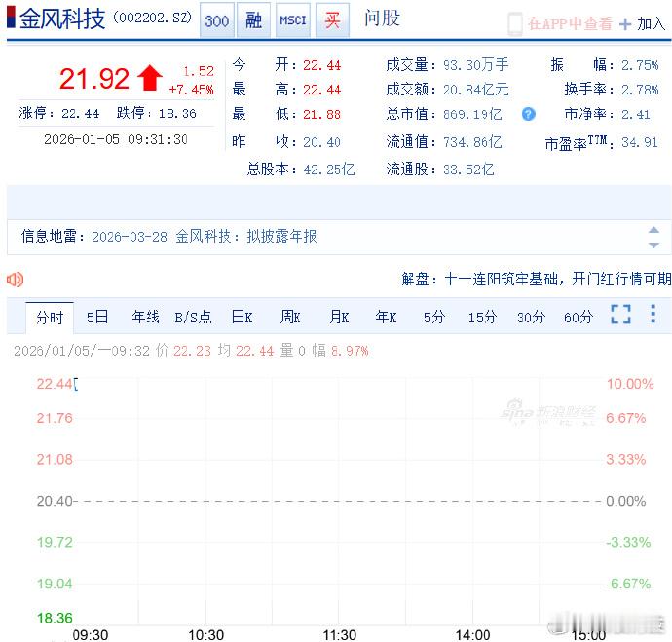672x642 pixels.
Task: Switch to the 月K chart tab
Action: point(339,318)
